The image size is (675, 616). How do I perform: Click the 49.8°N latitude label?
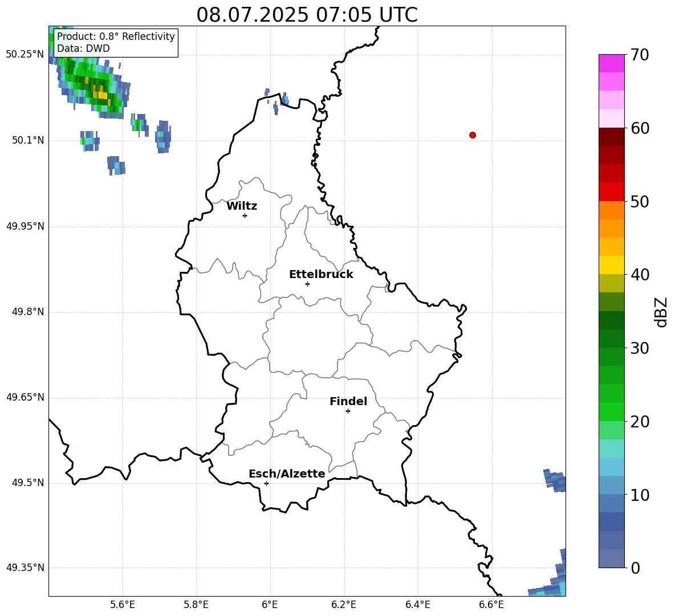coord(28,312)
